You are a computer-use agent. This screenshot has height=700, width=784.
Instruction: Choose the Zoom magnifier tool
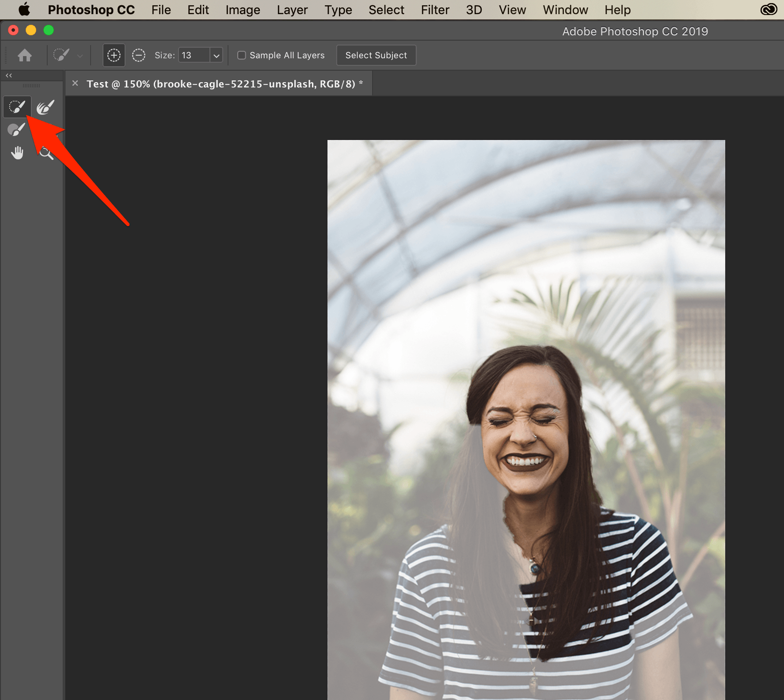(x=46, y=153)
